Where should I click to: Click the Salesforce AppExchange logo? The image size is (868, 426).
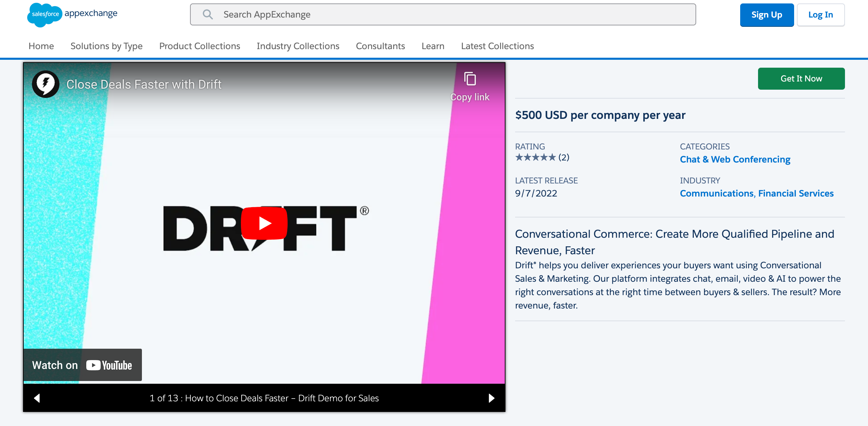tap(72, 15)
